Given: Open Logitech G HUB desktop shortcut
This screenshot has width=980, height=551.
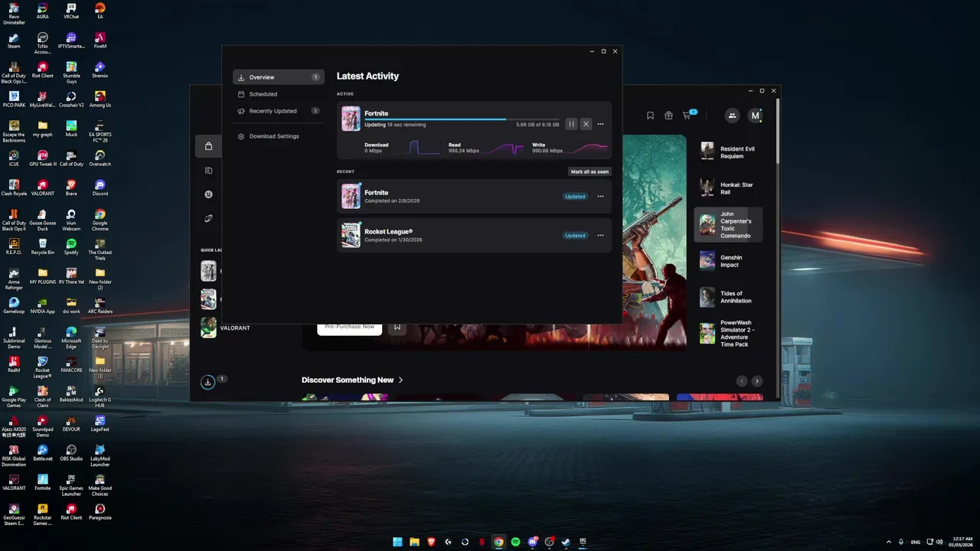Looking at the screenshot, I should coord(100,396).
